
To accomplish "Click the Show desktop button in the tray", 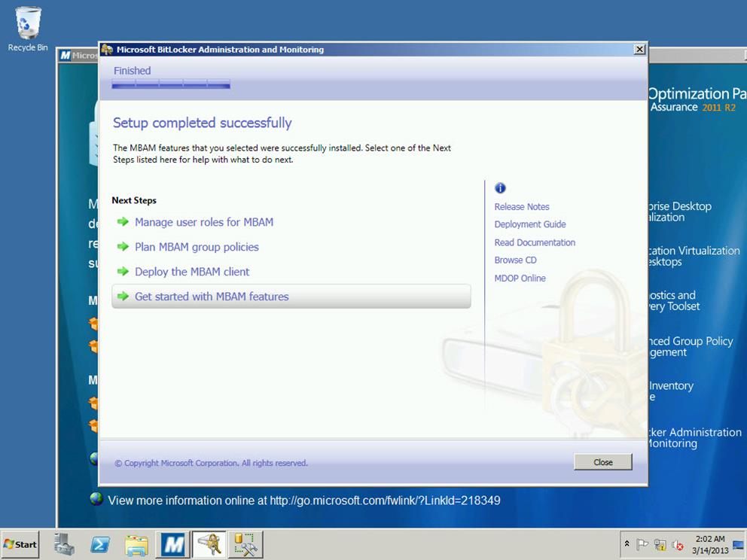I will pyautogui.click(x=739, y=544).
